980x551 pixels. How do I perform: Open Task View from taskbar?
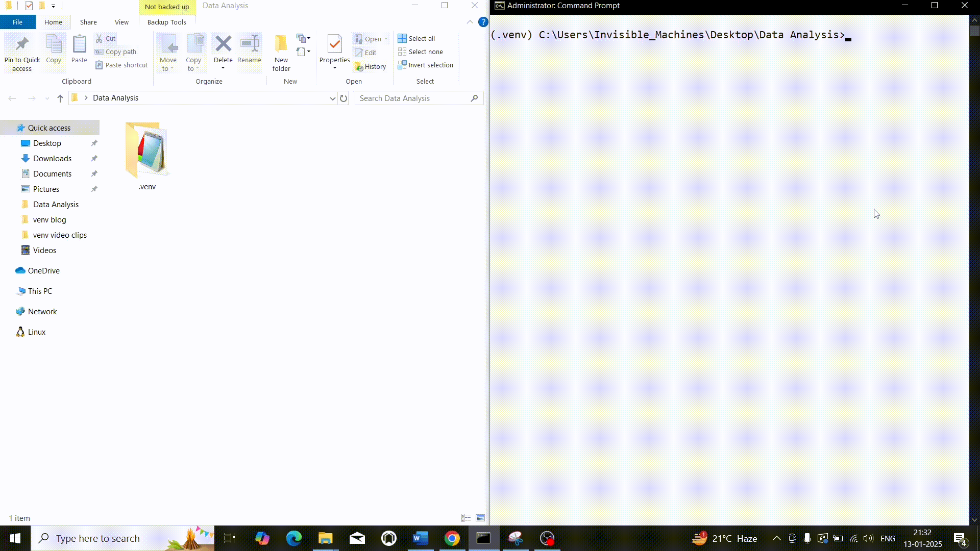[230, 538]
